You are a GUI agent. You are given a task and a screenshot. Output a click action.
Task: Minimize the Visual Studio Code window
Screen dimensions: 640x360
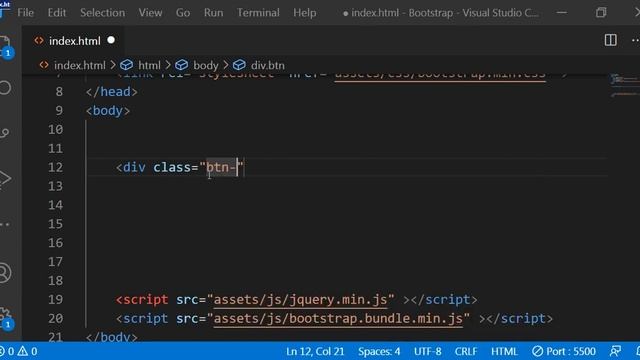tap(562, 13)
